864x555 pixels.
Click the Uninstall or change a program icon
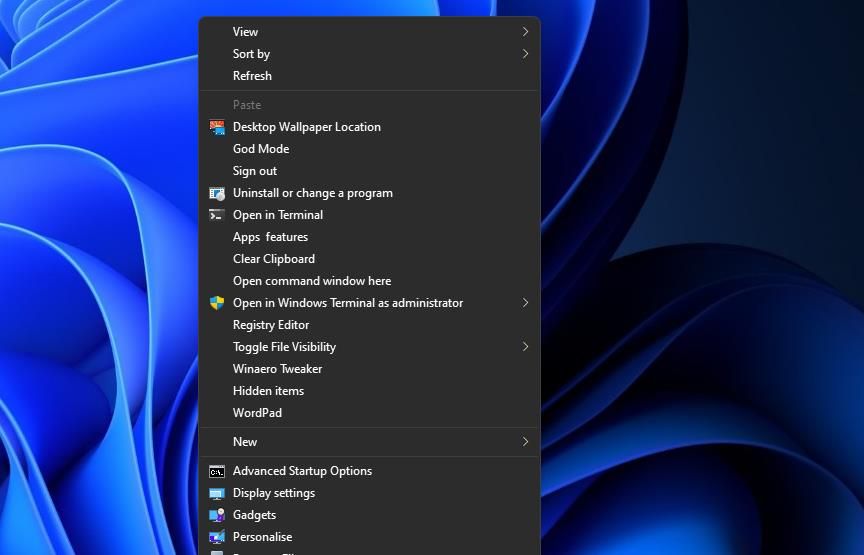click(x=217, y=193)
